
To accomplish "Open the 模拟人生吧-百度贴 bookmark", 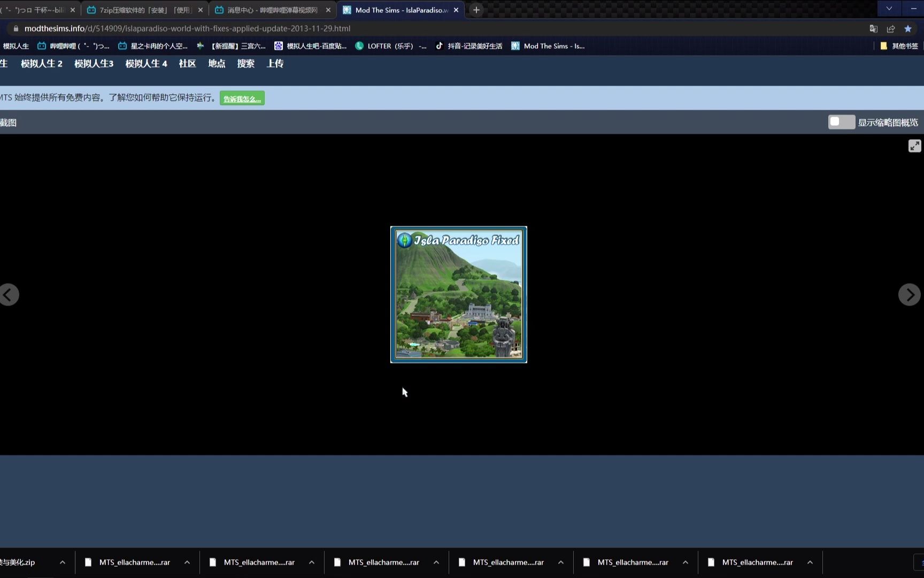I will tap(311, 46).
